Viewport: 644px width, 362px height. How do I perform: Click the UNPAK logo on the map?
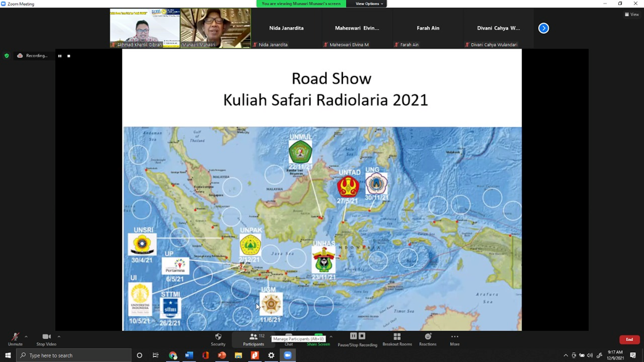pyautogui.click(x=250, y=245)
